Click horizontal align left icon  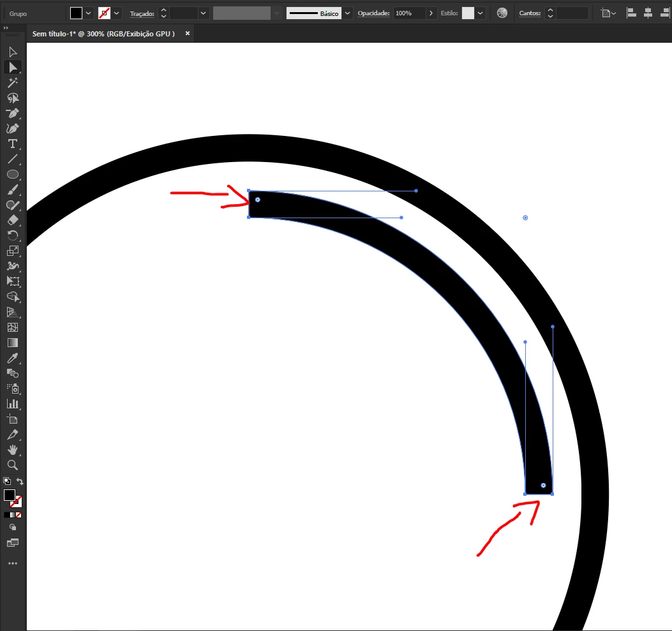631,13
